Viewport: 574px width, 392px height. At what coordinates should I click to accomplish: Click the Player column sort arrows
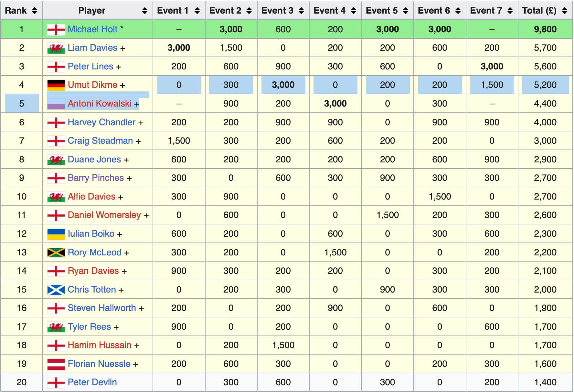pyautogui.click(x=145, y=11)
